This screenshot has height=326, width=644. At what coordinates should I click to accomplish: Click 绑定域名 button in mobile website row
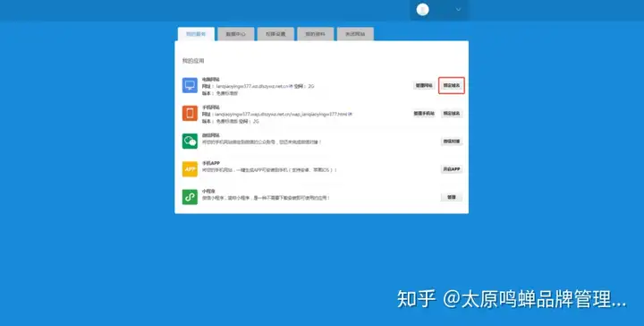(x=452, y=114)
